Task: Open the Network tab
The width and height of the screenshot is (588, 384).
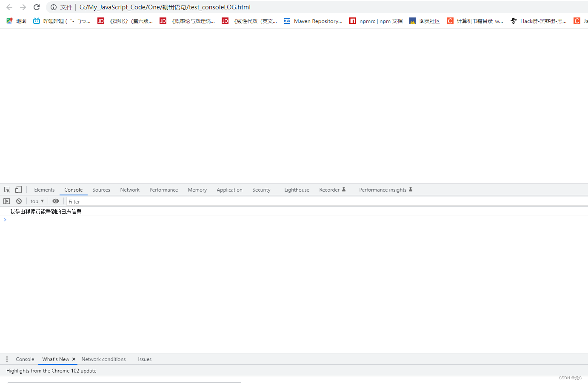Action: point(130,190)
